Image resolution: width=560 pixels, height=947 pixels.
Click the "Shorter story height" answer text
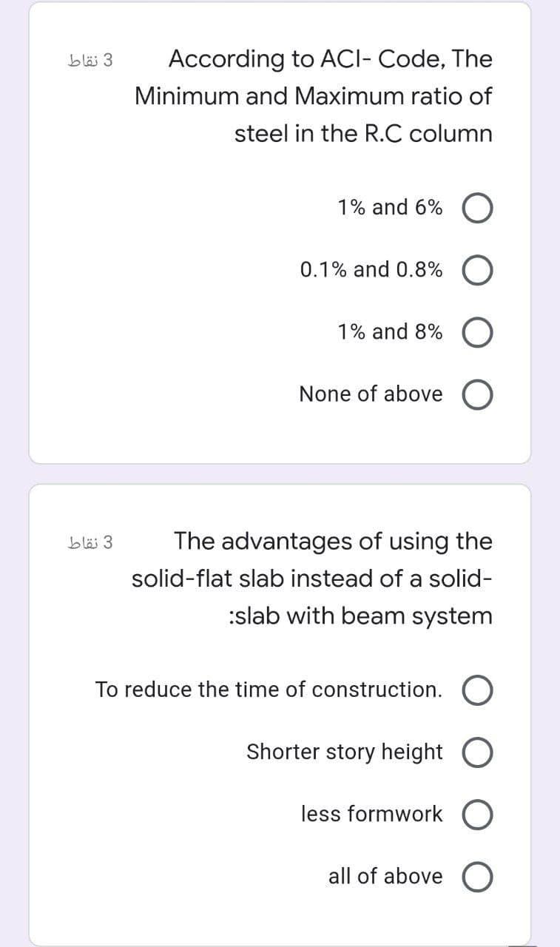pyautogui.click(x=345, y=752)
